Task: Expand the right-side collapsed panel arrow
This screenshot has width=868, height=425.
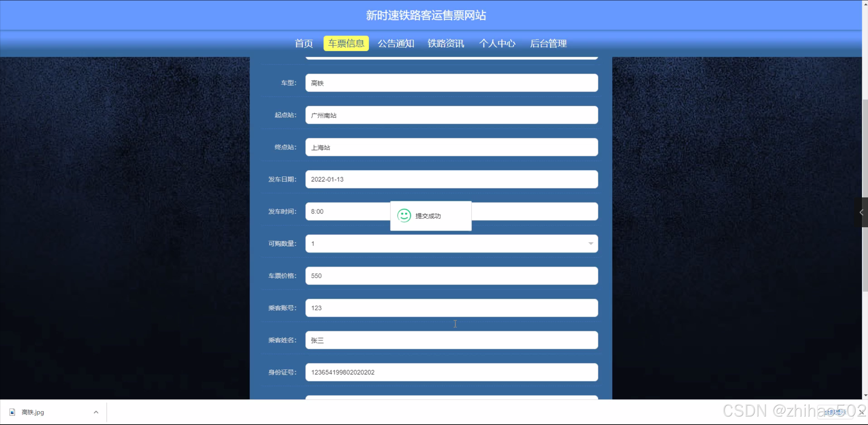Action: (861, 212)
